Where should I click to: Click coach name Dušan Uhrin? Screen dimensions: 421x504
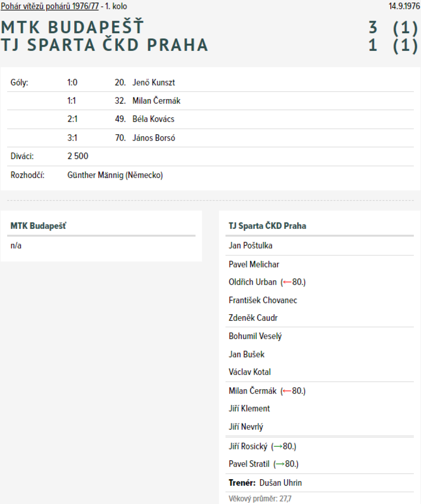pos(280,483)
